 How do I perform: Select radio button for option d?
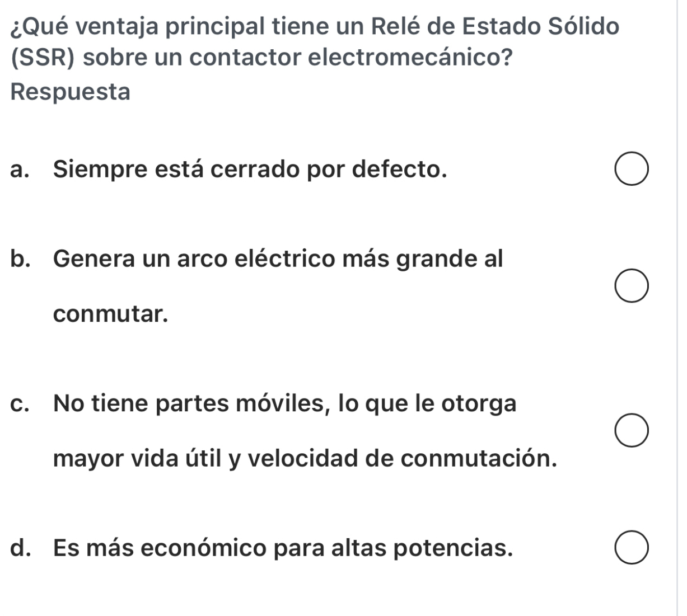pos(632,547)
